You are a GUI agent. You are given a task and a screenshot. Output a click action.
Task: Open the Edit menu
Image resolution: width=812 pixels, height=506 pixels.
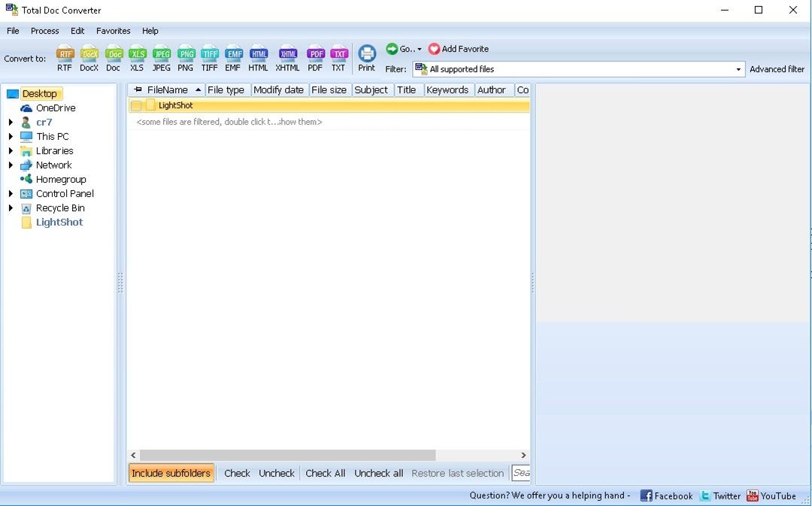click(x=77, y=31)
